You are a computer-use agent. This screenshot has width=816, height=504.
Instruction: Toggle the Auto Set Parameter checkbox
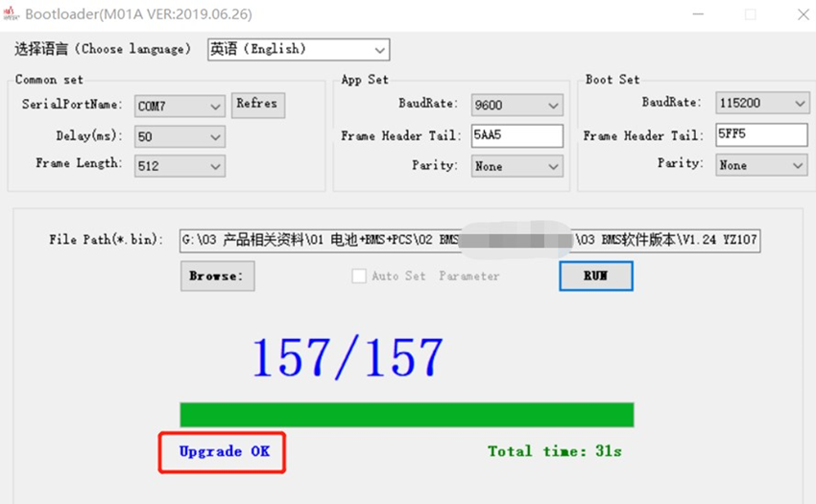point(359,276)
